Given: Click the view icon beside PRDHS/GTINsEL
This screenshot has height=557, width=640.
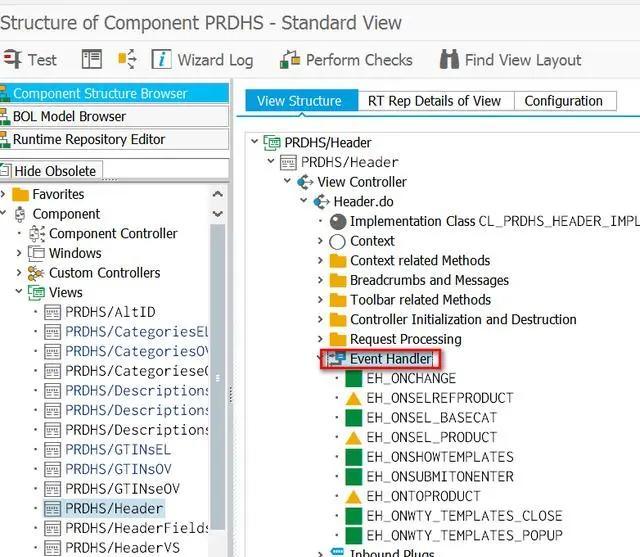Looking at the screenshot, I should pyautogui.click(x=52, y=450).
